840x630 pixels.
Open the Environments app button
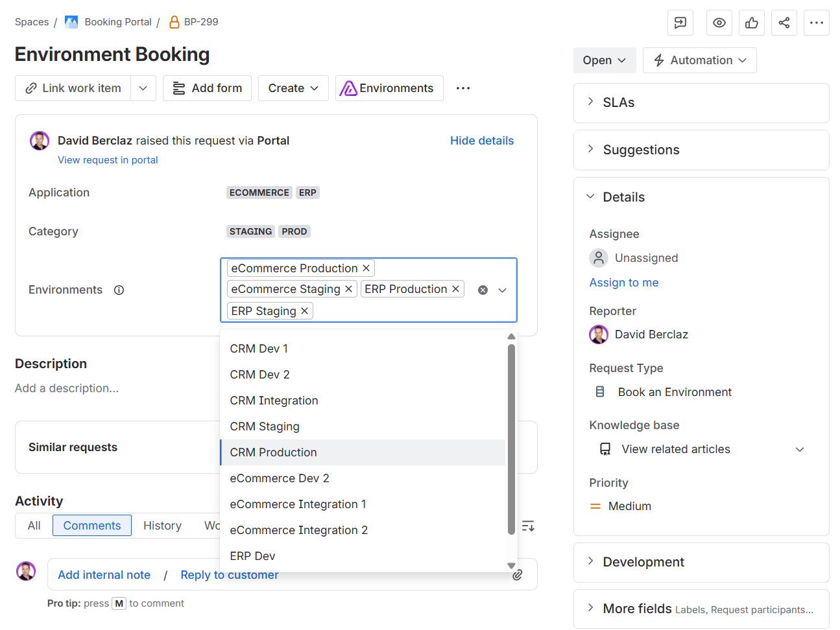(389, 88)
